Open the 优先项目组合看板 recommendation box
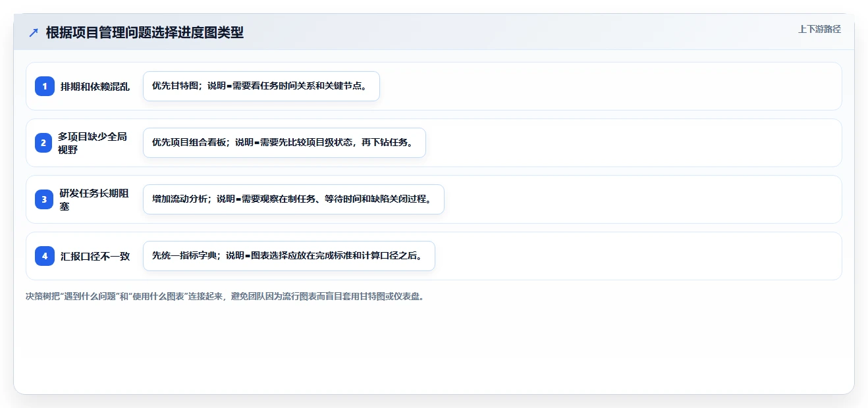The width and height of the screenshot is (868, 408). 285,143
